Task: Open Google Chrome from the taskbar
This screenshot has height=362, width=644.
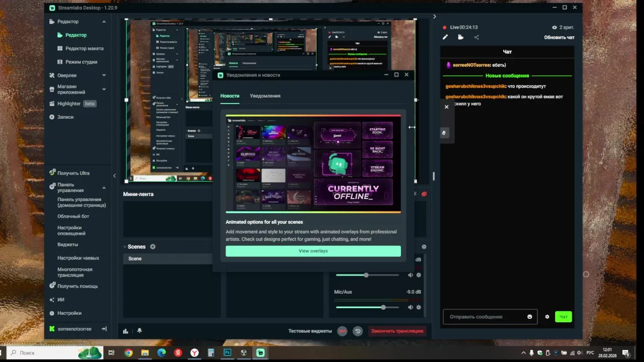Action: coord(128,353)
